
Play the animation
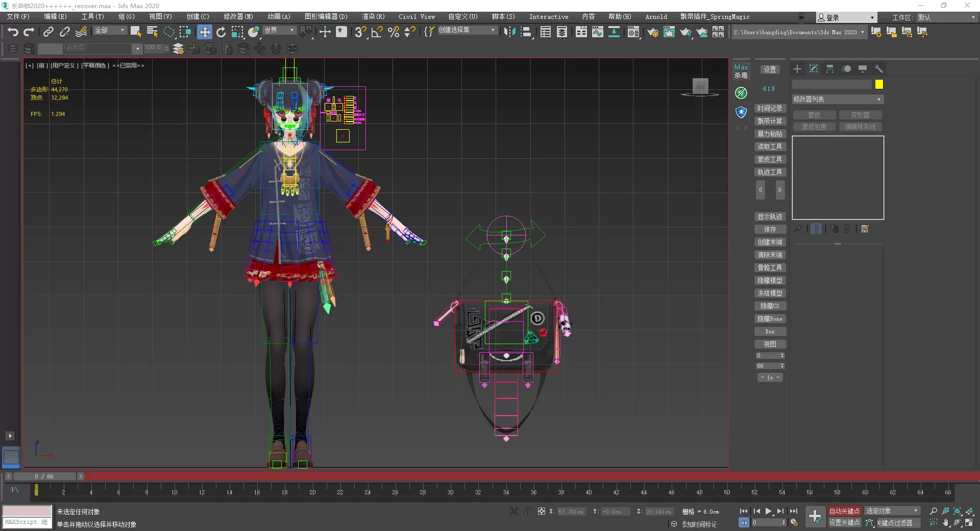(x=768, y=511)
